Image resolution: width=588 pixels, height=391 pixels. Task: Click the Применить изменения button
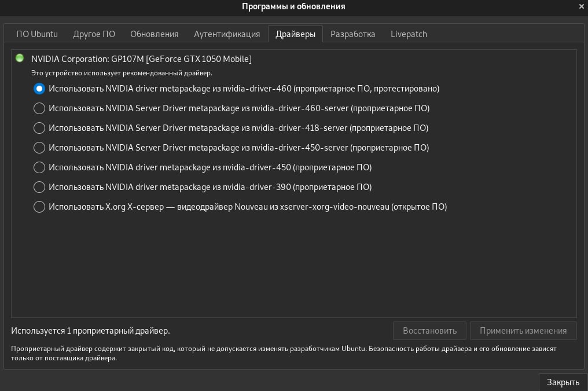tap(523, 331)
